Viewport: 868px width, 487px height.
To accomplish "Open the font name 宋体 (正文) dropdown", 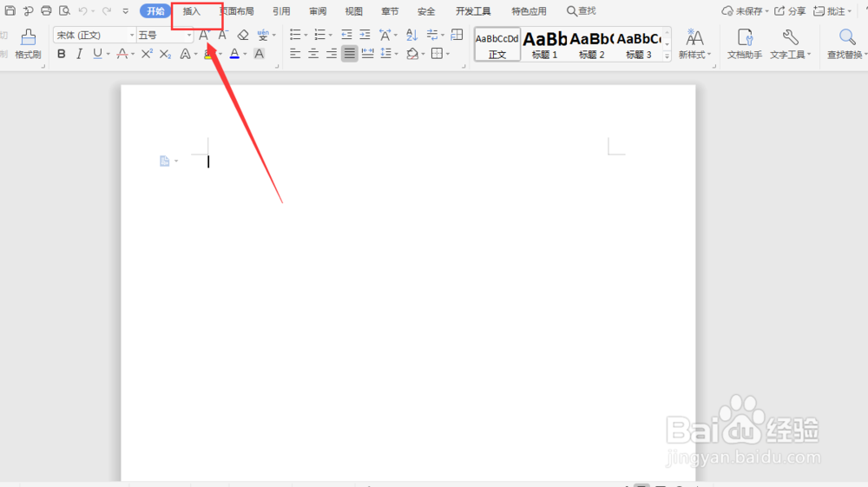I will point(132,35).
